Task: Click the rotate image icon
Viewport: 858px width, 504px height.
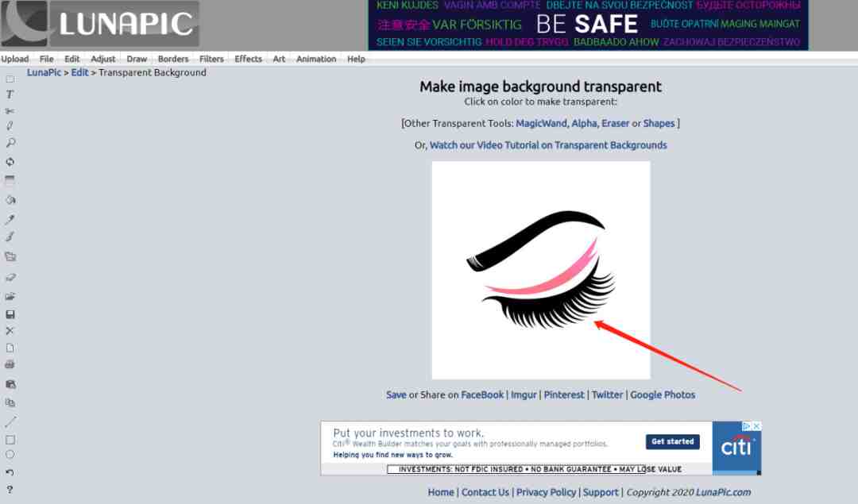Action: pyautogui.click(x=10, y=162)
